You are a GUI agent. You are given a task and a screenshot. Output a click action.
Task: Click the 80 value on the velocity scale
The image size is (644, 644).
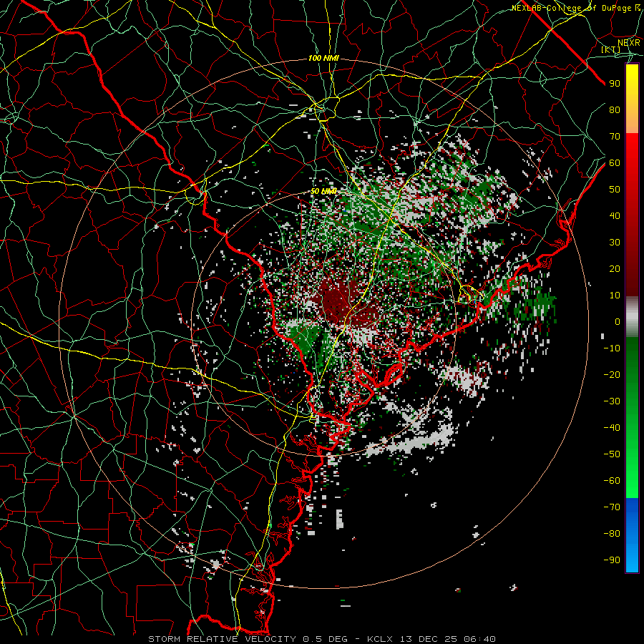pos(615,109)
